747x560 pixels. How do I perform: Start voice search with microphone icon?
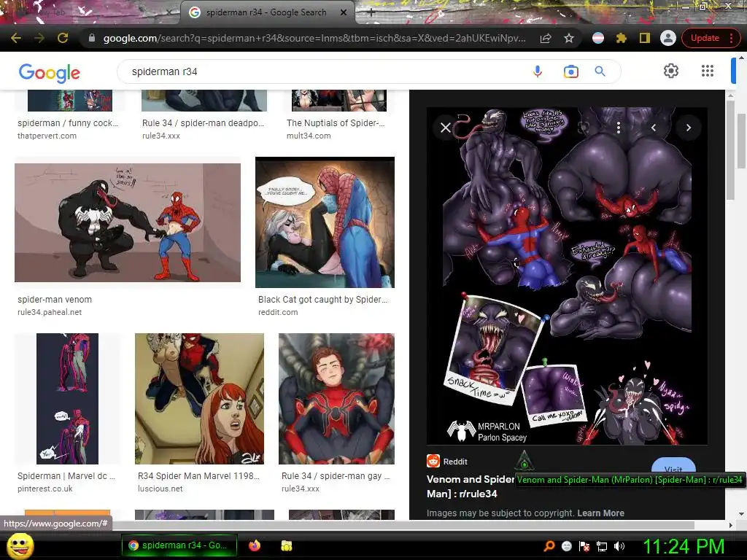click(x=538, y=71)
